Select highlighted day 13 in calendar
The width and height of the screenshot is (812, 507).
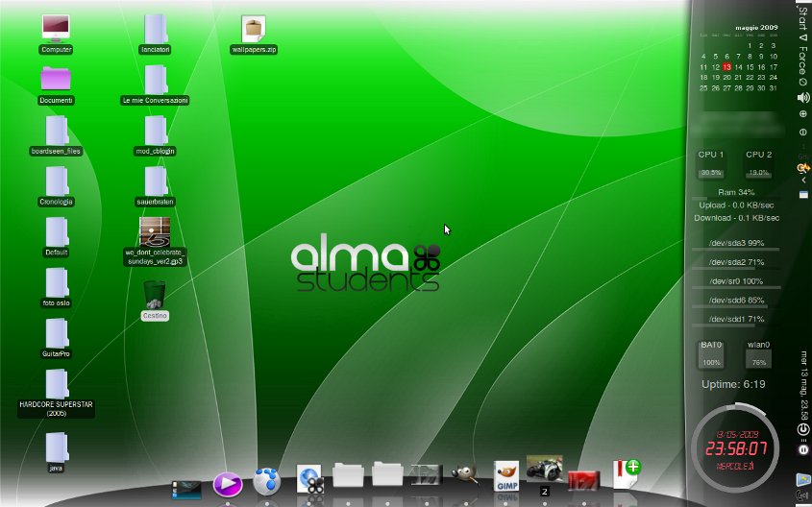pyautogui.click(x=727, y=67)
